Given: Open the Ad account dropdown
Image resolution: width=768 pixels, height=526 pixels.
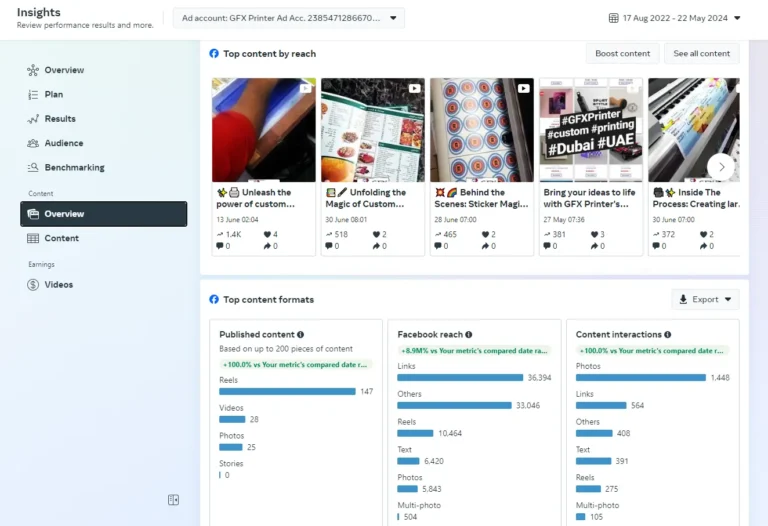Looking at the screenshot, I should tap(289, 18).
